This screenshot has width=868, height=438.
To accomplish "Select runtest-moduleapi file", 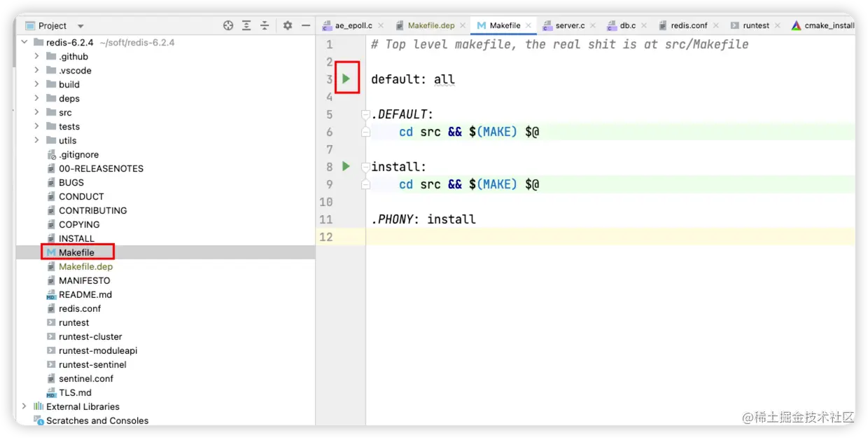I will [x=98, y=350].
